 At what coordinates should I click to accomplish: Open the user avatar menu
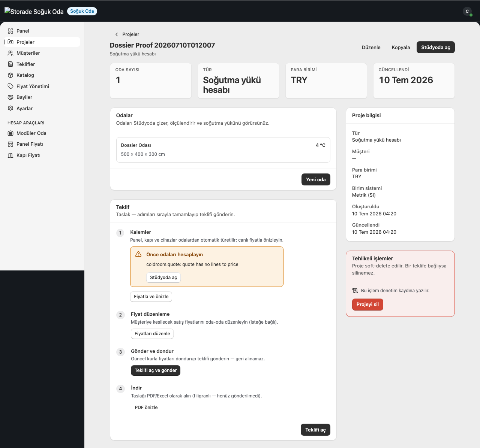467,11
